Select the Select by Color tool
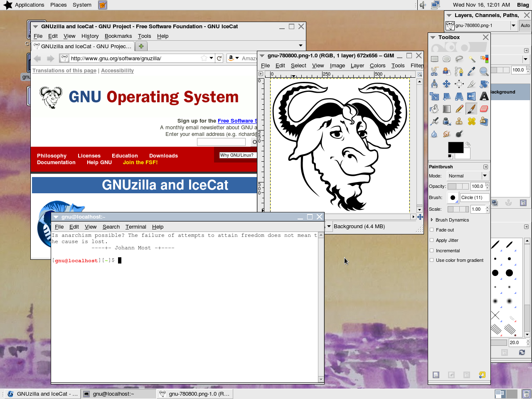 [484, 59]
